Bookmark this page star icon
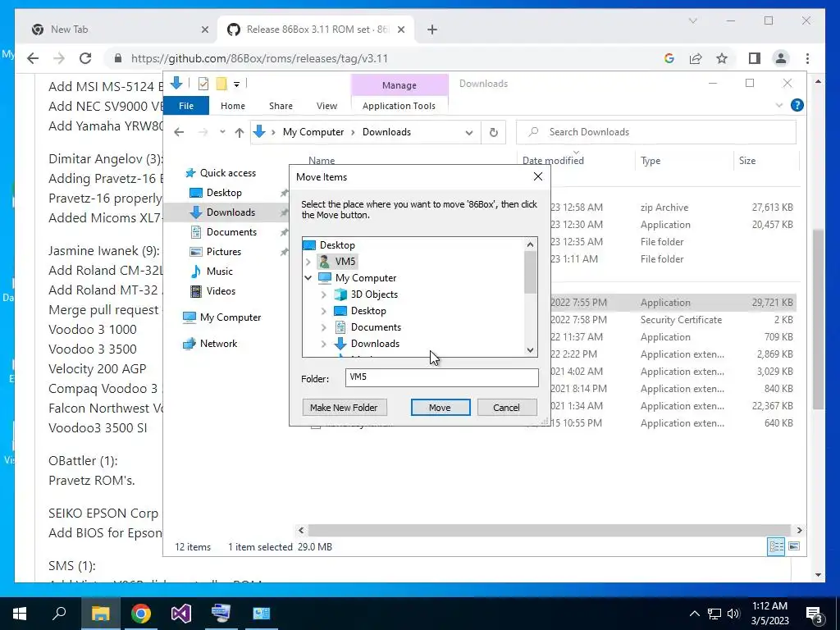The height and width of the screenshot is (630, 840). point(722,58)
